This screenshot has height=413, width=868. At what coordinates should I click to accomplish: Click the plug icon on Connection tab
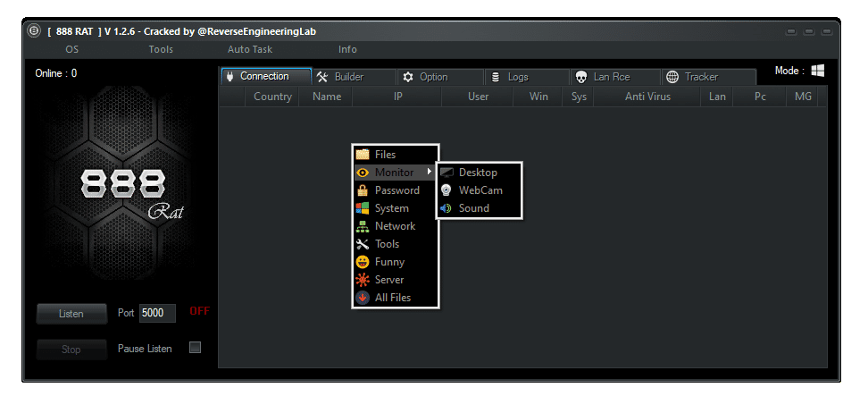pos(230,76)
